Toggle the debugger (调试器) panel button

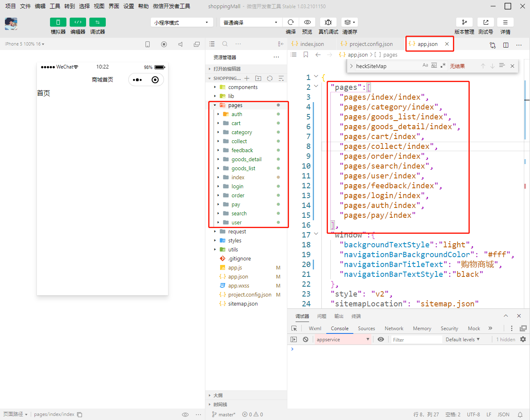pyautogui.click(x=97, y=22)
